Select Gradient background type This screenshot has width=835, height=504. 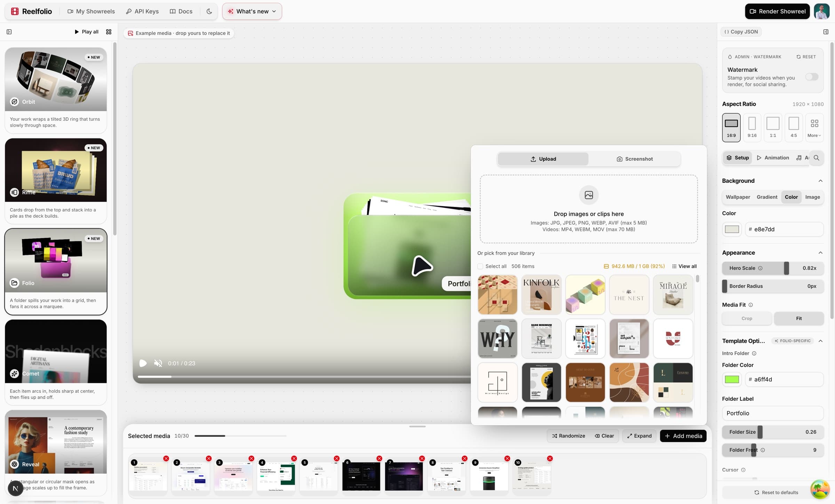(x=767, y=197)
